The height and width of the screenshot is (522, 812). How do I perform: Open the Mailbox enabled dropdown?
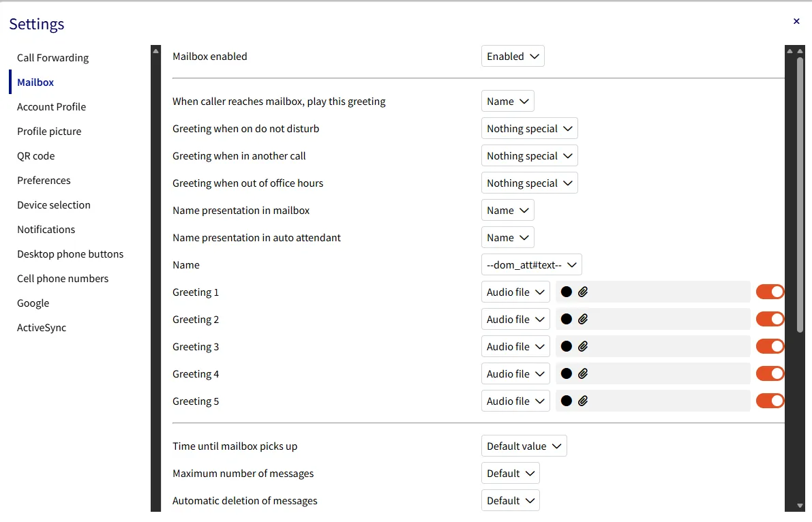pos(513,57)
